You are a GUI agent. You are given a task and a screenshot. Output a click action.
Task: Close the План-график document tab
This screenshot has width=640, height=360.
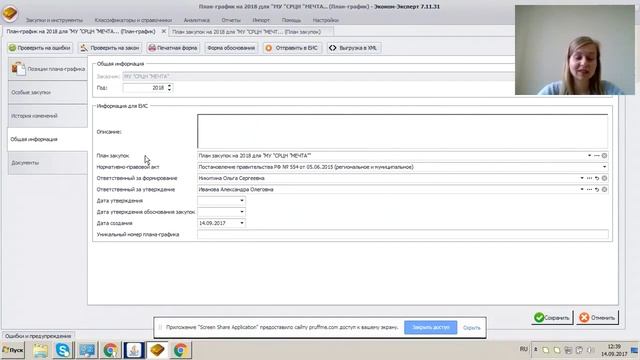pyautogui.click(x=164, y=31)
